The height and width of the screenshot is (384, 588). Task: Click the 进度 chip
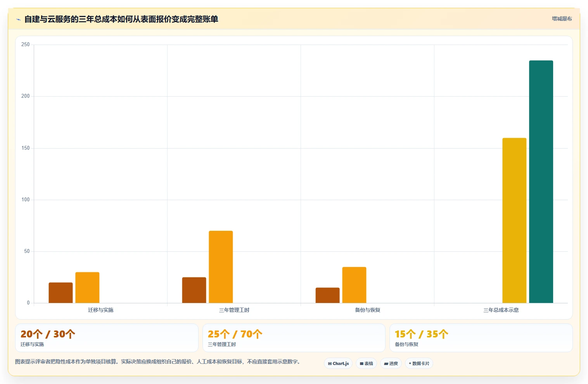(391, 363)
